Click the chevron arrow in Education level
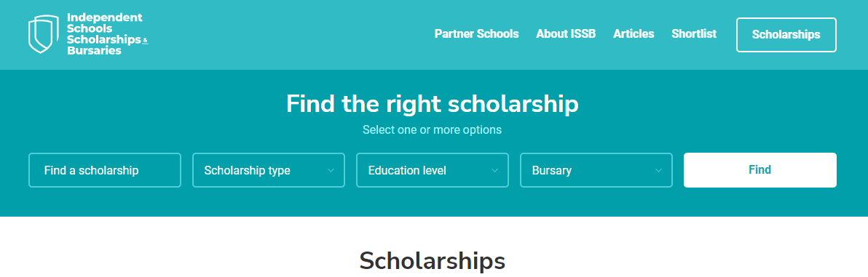Image resolution: width=868 pixels, height=277 pixels. 495,170
